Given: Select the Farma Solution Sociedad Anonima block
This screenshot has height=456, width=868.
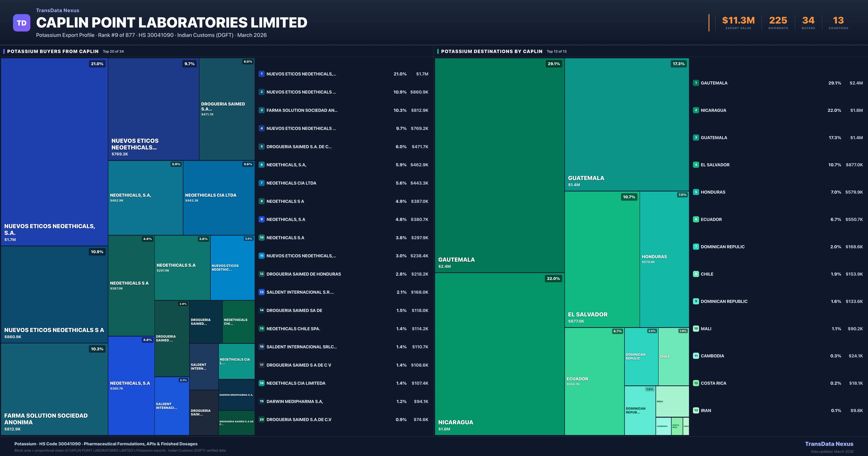Looking at the screenshot, I should pyautogui.click(x=54, y=389).
